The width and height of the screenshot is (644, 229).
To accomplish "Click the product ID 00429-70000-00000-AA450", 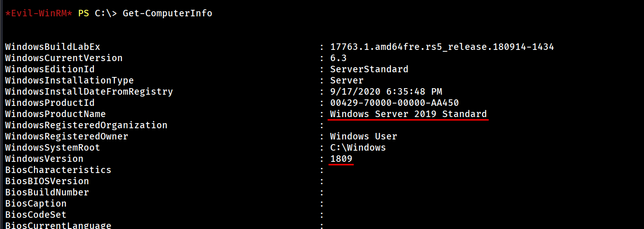I will 394,103.
